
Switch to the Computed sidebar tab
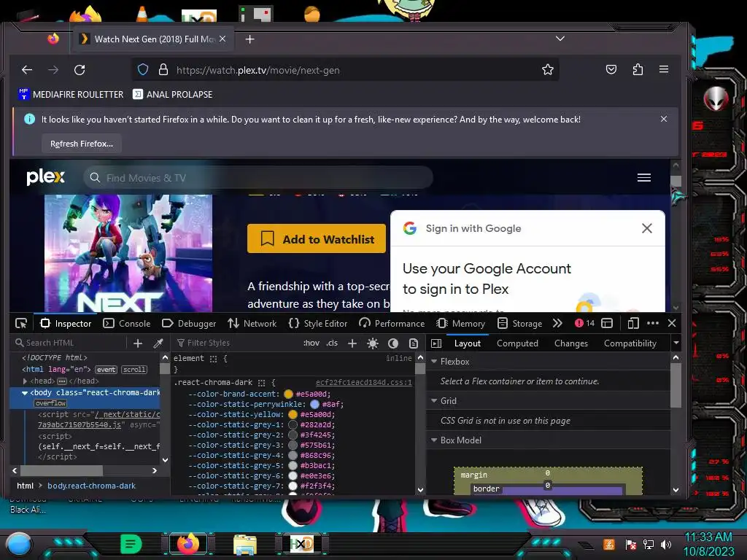pyautogui.click(x=517, y=343)
